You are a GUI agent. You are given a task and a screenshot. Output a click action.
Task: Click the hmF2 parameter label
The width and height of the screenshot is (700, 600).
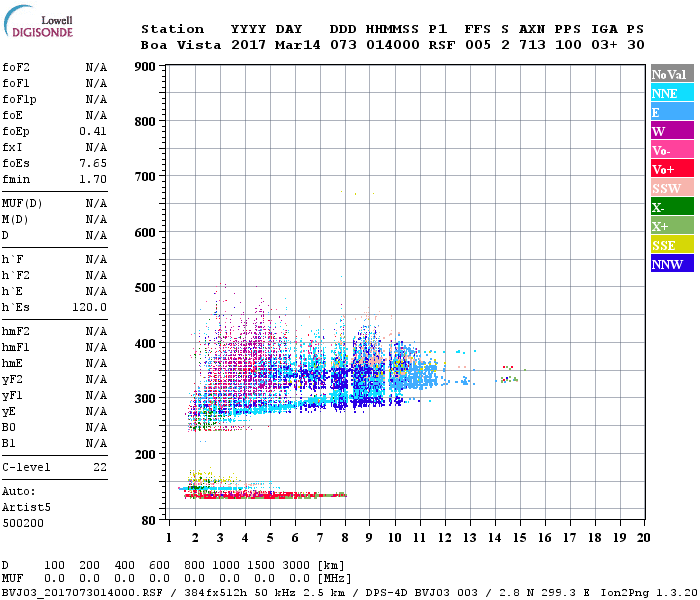pyautogui.click(x=16, y=331)
